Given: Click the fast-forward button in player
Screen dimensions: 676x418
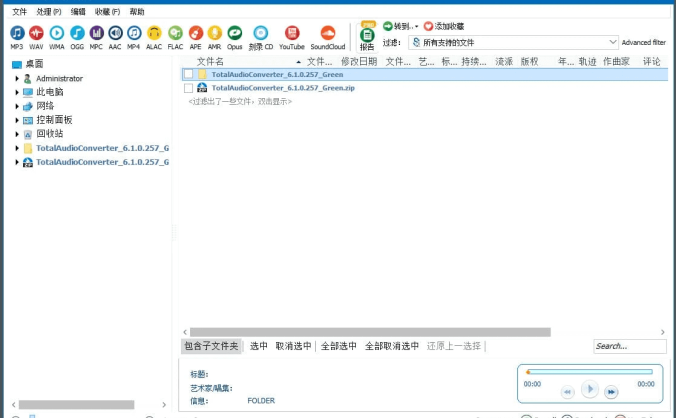Looking at the screenshot, I should pos(611,392).
